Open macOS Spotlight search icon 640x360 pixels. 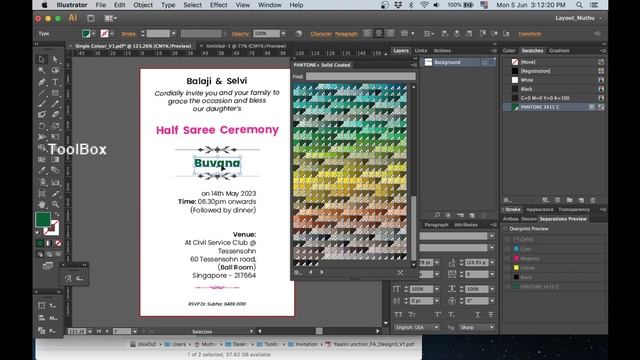[x=579, y=5]
